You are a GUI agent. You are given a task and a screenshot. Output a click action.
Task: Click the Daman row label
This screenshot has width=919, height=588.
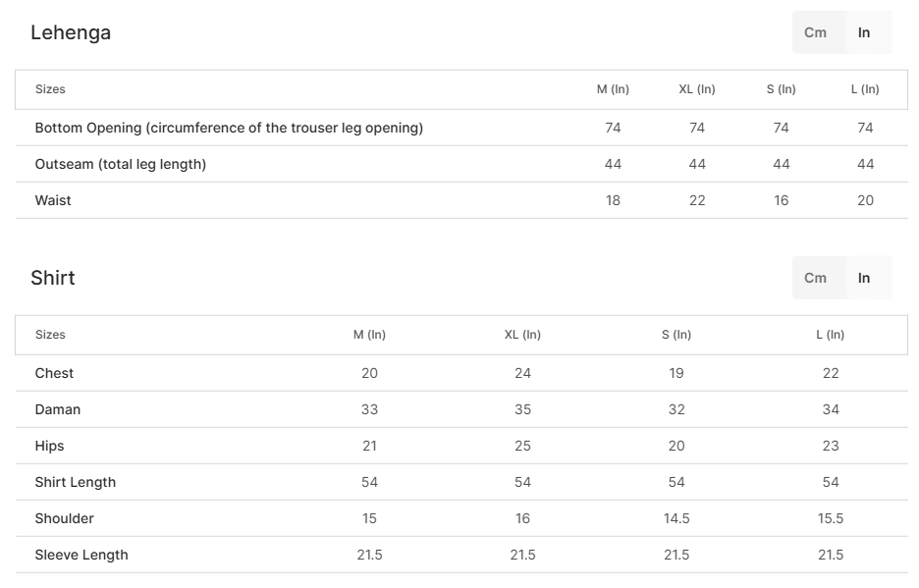coord(57,409)
